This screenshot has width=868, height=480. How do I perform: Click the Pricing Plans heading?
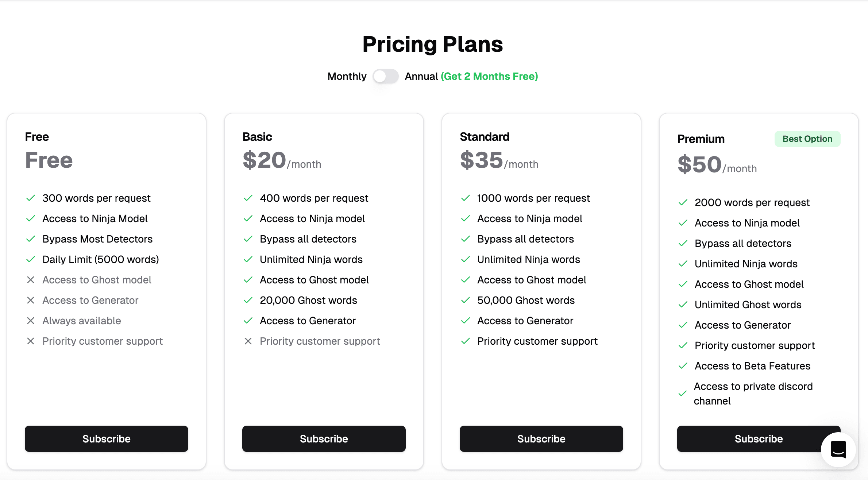pyautogui.click(x=433, y=44)
